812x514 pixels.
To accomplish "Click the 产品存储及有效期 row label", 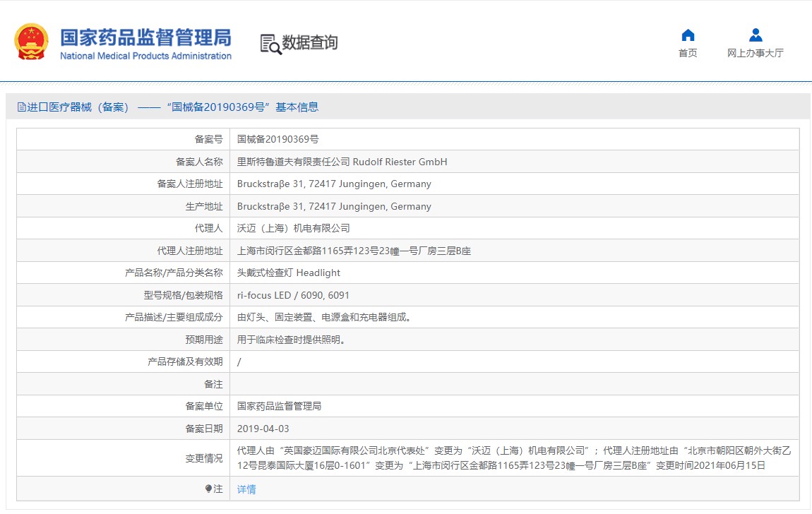I will (186, 361).
